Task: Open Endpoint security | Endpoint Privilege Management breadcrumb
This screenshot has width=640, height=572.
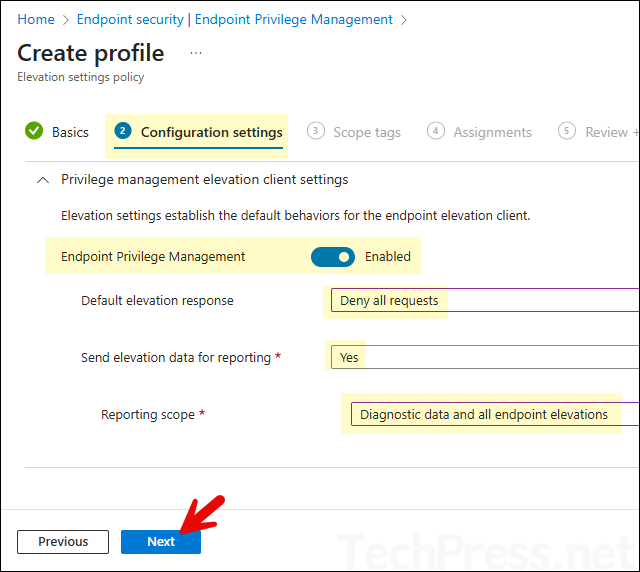Action: [x=235, y=19]
